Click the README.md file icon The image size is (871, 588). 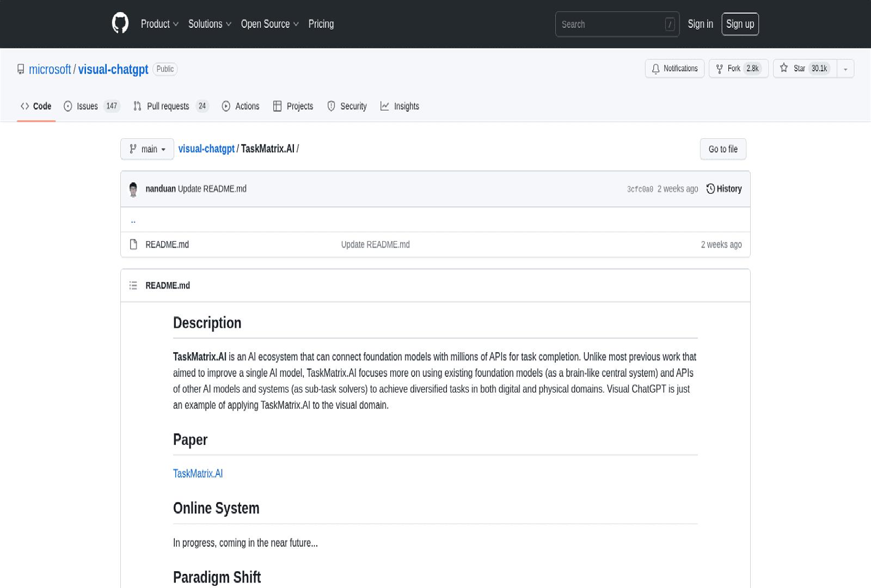[x=133, y=244]
